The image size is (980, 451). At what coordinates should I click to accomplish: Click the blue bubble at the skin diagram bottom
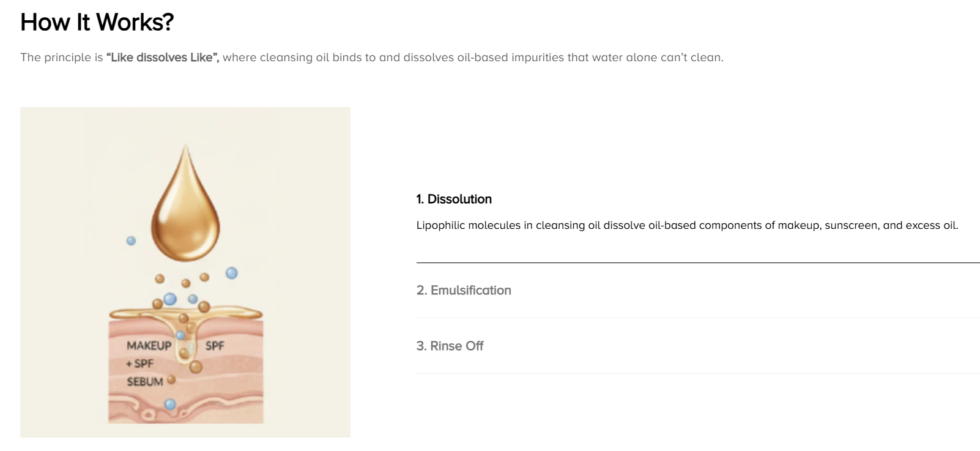pyautogui.click(x=170, y=404)
